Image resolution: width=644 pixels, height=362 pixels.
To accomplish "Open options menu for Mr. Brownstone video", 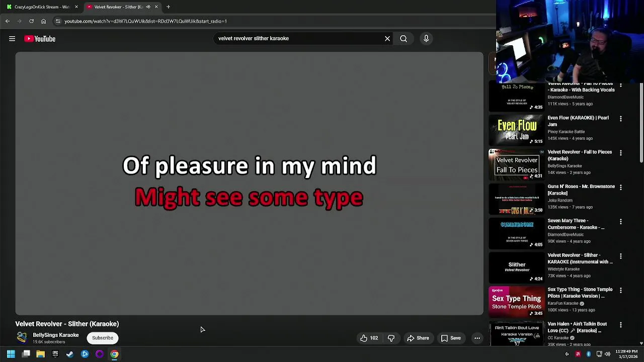I will (621, 187).
